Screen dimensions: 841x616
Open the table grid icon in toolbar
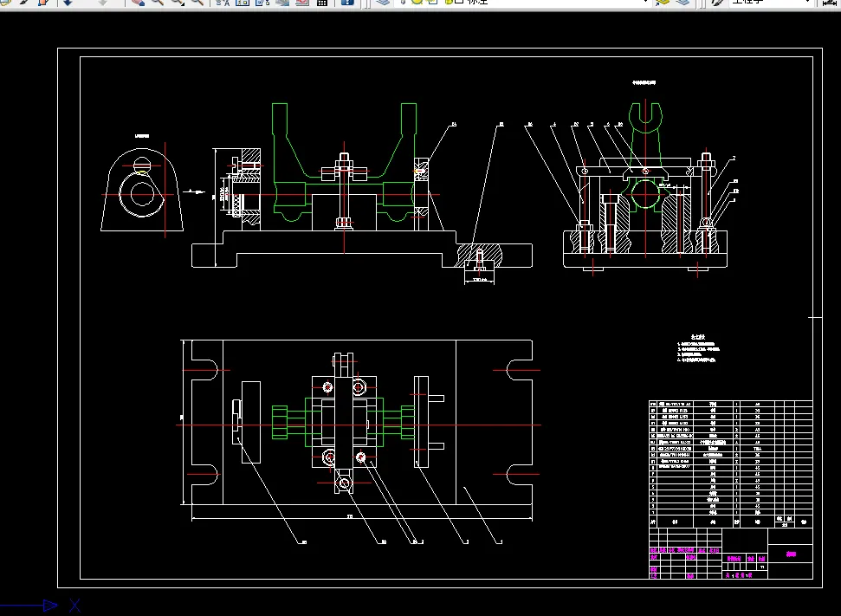click(322, 3)
